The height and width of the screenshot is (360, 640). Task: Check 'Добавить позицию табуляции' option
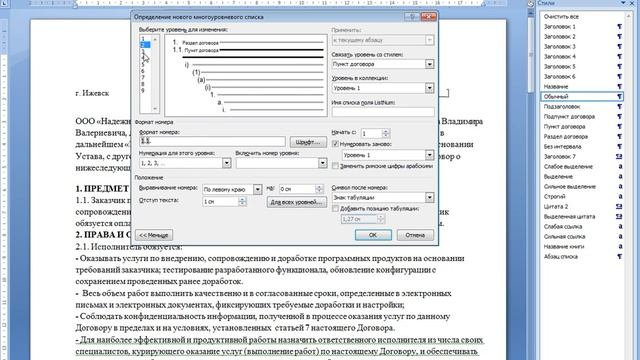tap(336, 209)
